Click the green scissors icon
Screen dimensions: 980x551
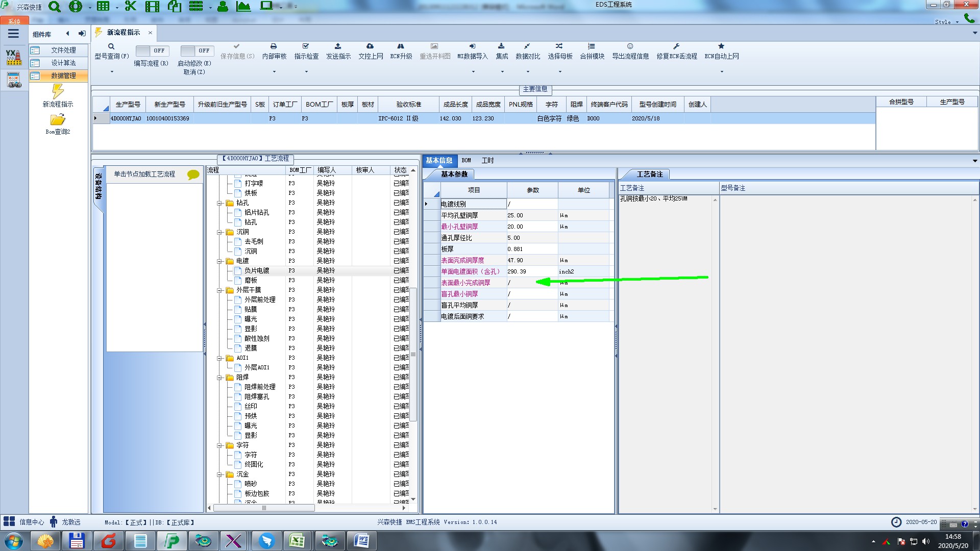(x=131, y=6)
